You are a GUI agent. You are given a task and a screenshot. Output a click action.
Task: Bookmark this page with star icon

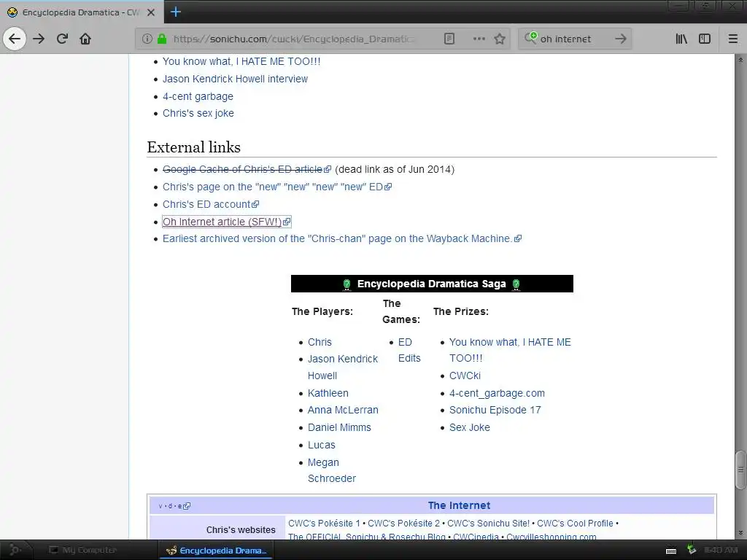(499, 39)
